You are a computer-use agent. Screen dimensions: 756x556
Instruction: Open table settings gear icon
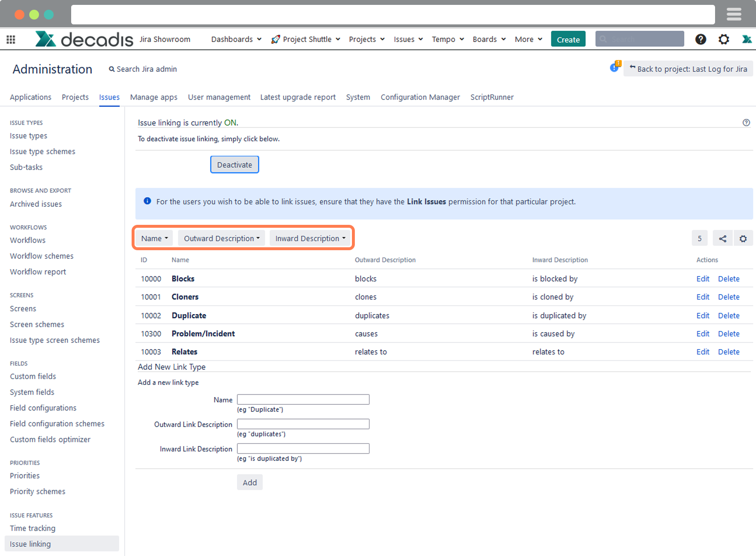[743, 238]
